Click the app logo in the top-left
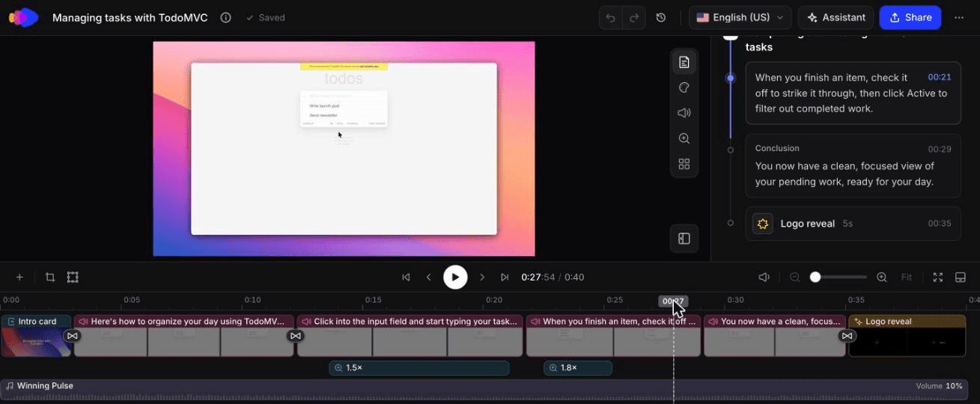The image size is (980, 404). pos(23,17)
